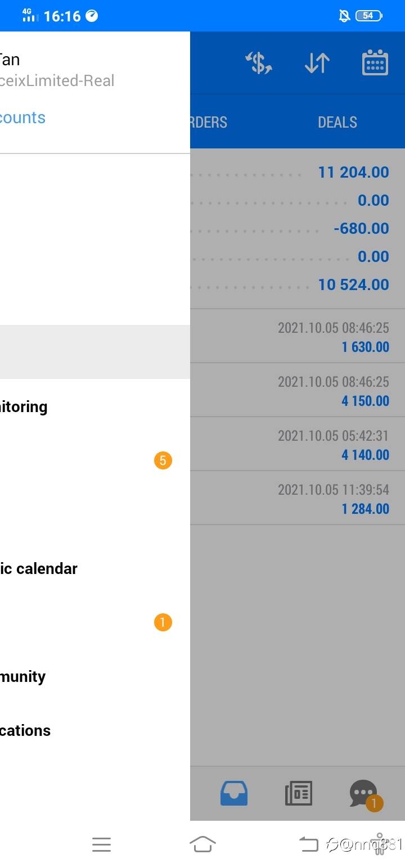Open the News icon in bottom bar
This screenshot has width=405, height=868.
298,793
